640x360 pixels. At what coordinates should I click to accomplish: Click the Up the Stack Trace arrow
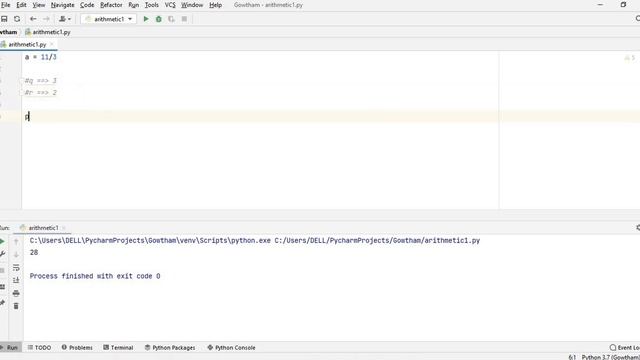[x=16, y=242]
